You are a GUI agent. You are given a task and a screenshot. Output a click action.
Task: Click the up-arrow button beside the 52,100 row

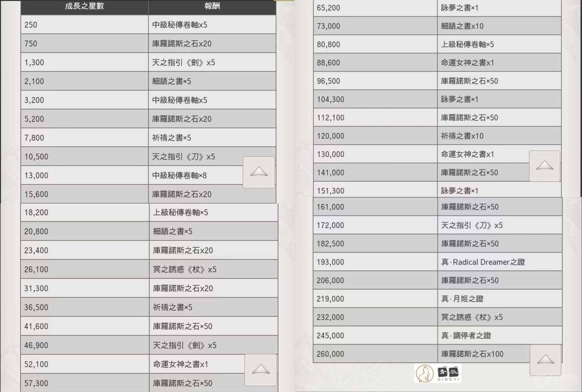pos(261,370)
